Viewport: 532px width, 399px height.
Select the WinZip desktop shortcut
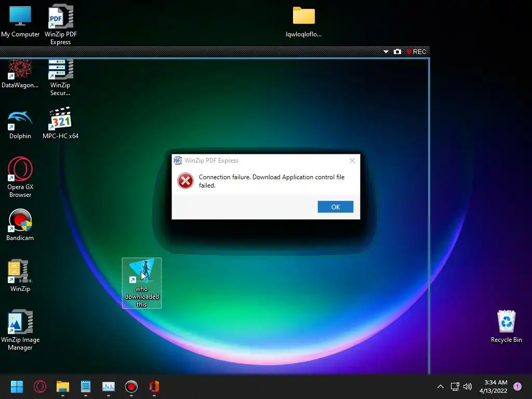(x=20, y=275)
